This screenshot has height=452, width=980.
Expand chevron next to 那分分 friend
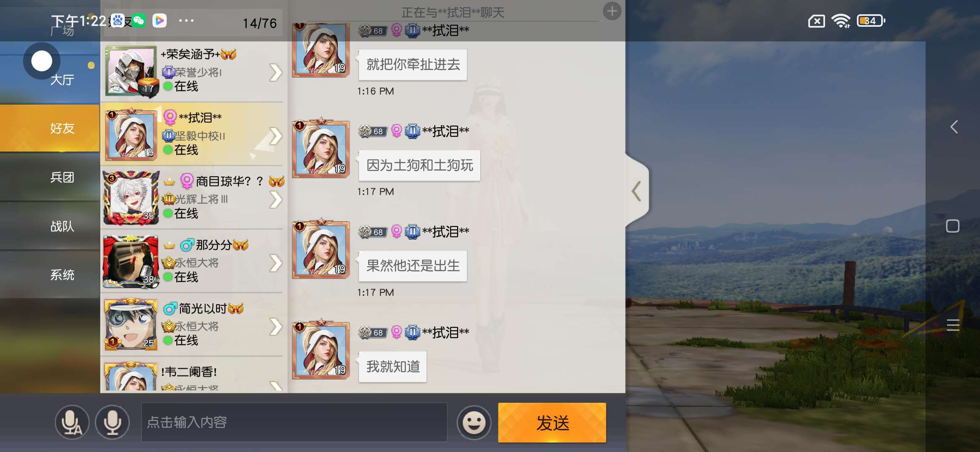[x=276, y=263]
